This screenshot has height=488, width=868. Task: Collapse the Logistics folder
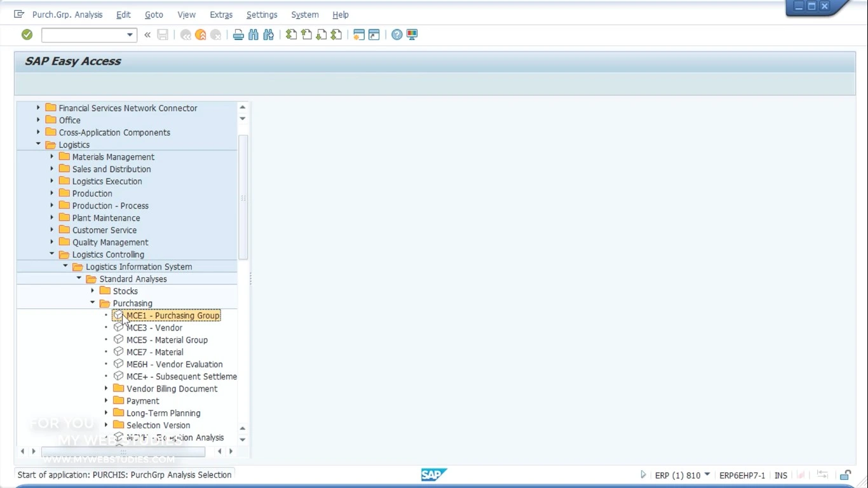pos(38,144)
